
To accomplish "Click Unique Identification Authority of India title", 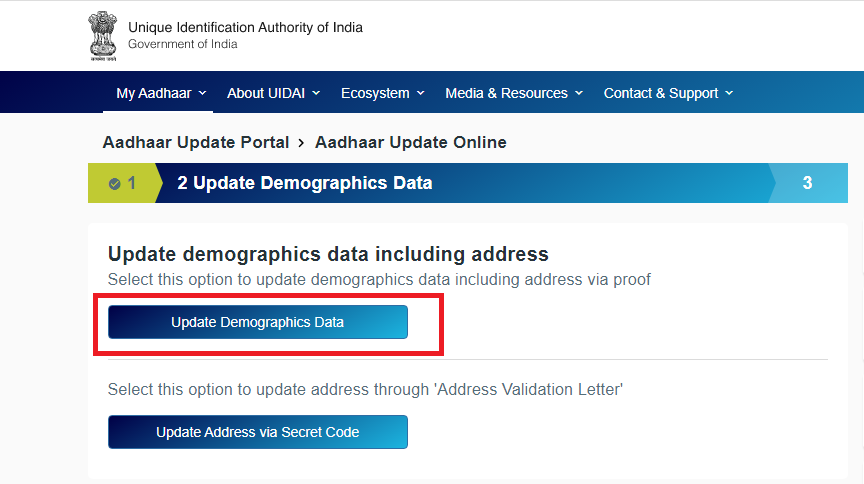I will (245, 28).
